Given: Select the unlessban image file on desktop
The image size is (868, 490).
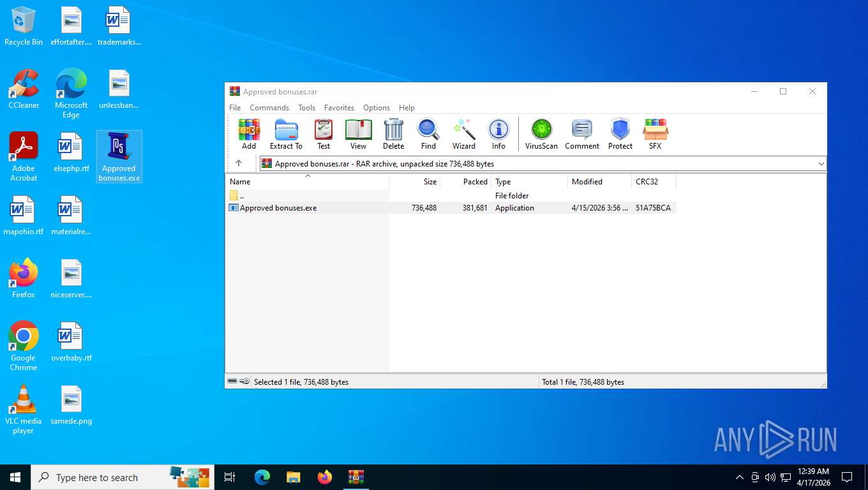Looking at the screenshot, I should point(119,90).
